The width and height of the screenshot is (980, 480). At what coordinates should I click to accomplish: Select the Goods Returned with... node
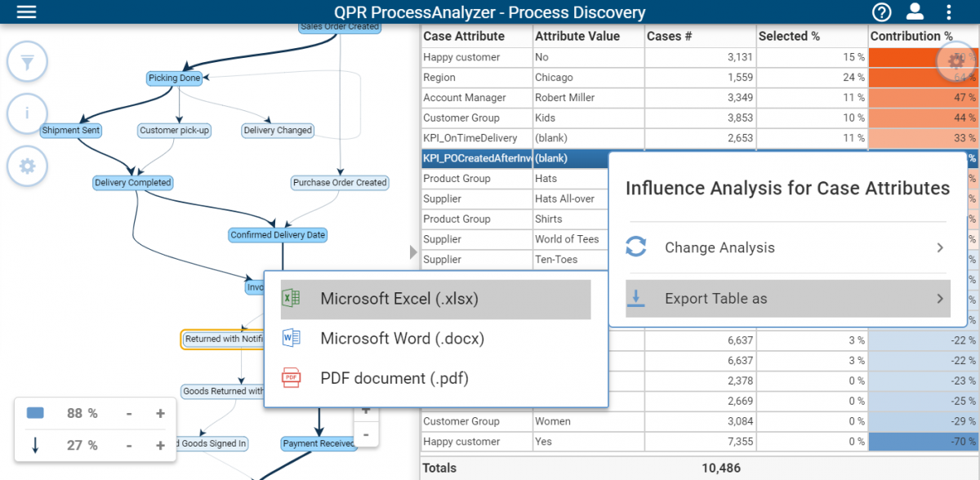click(223, 392)
